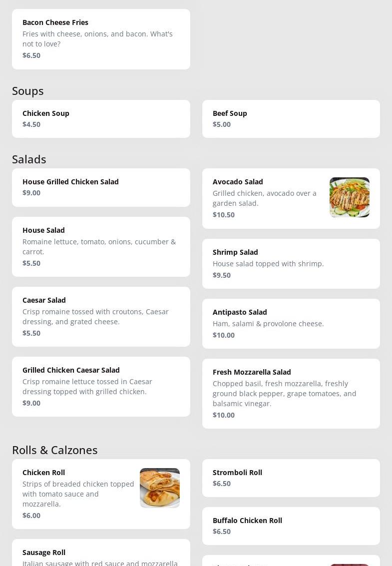Pick the Buffalo Chicken Roll item

point(291,526)
